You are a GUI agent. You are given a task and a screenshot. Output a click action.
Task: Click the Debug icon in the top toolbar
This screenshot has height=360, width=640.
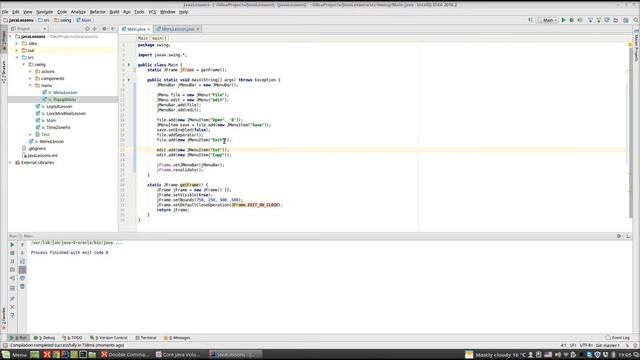[x=571, y=20]
